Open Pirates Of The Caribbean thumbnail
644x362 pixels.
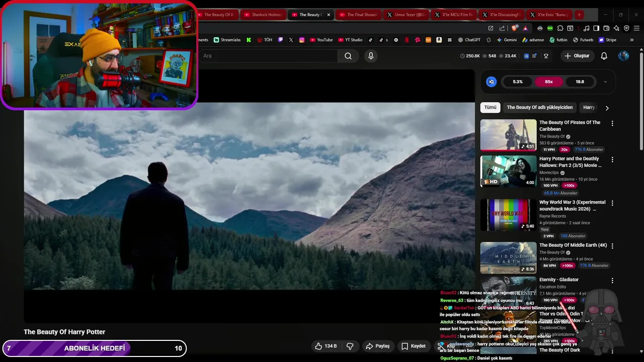click(508, 135)
